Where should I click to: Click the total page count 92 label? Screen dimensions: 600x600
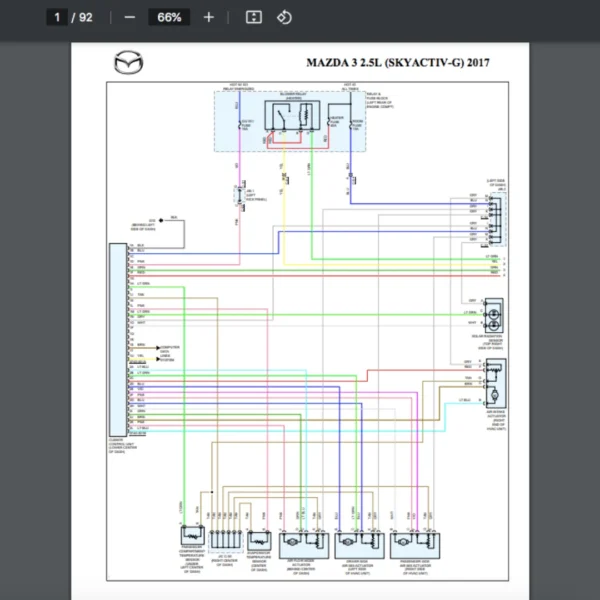[x=84, y=17]
